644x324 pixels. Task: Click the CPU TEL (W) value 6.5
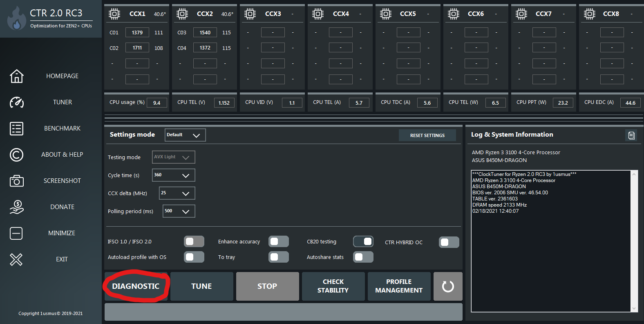point(495,103)
